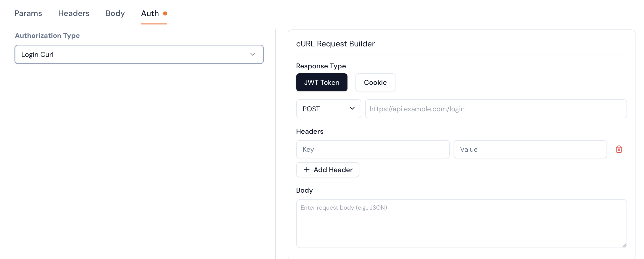Click the header Value input field
Viewport: 644px width, 259px height.
point(530,149)
